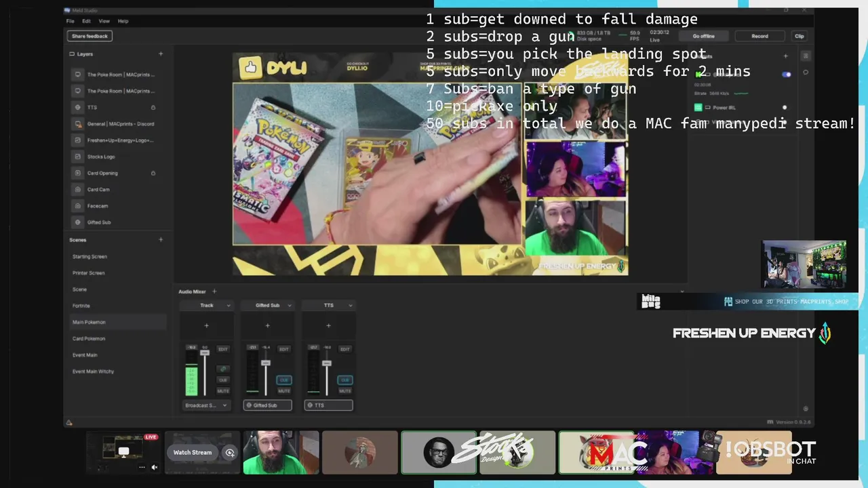Viewport: 868px width, 488px height.
Task: Open the three-dots menu on Discord stream tile
Action: 142,467
